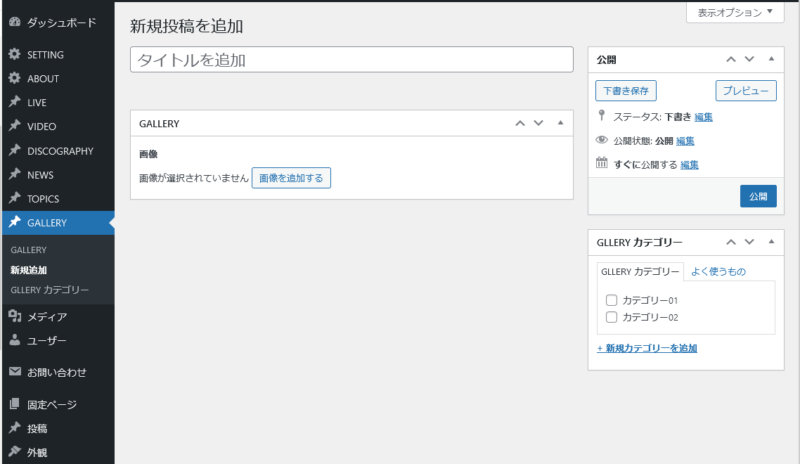
Task: Click the Dashboard gauge icon in sidebar
Action: click(x=14, y=21)
